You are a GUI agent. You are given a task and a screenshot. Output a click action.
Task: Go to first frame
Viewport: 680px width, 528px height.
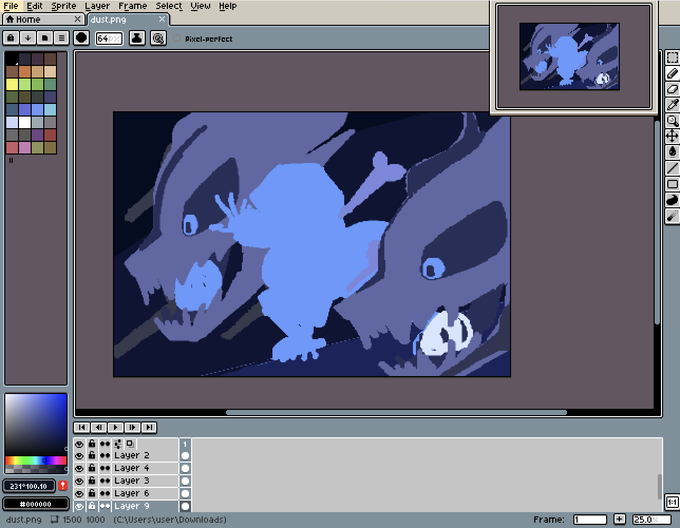coord(82,427)
